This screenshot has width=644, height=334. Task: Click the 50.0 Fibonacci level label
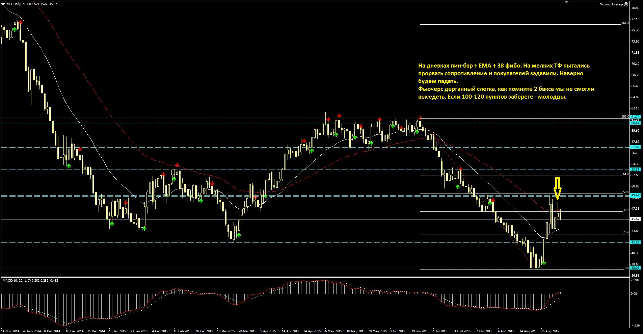click(x=626, y=192)
